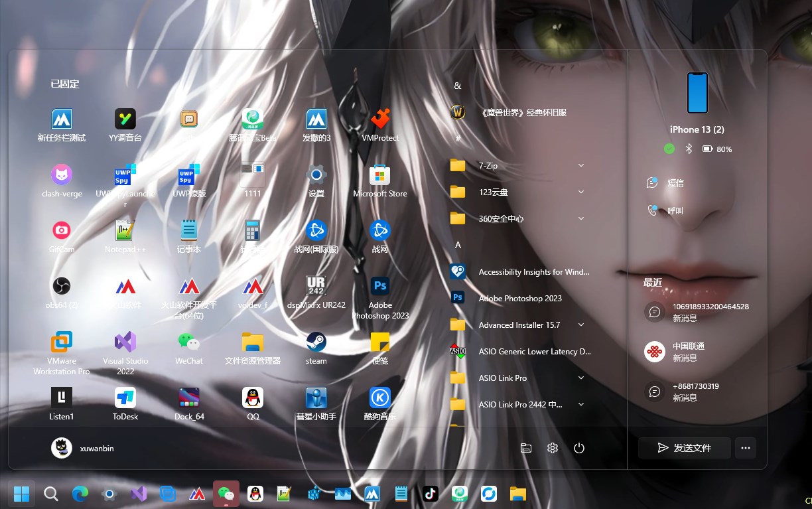Click the Windows Start button on taskbar
The width and height of the screenshot is (812, 509).
(x=22, y=494)
